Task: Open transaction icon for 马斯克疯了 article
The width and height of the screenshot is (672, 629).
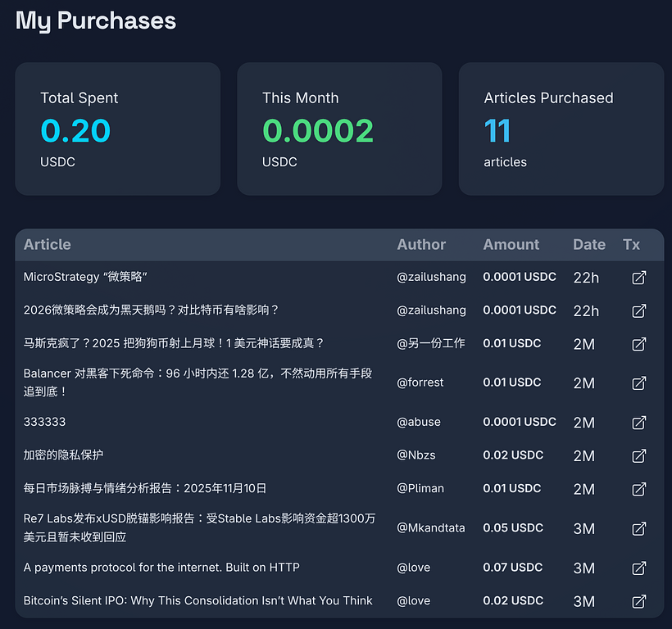Action: pos(639,344)
